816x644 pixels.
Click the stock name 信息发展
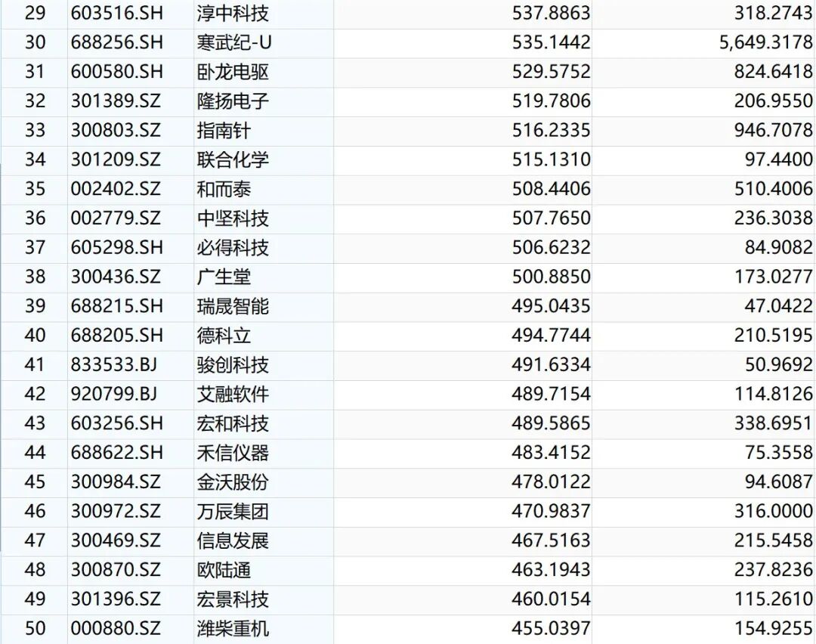pyautogui.click(x=233, y=540)
